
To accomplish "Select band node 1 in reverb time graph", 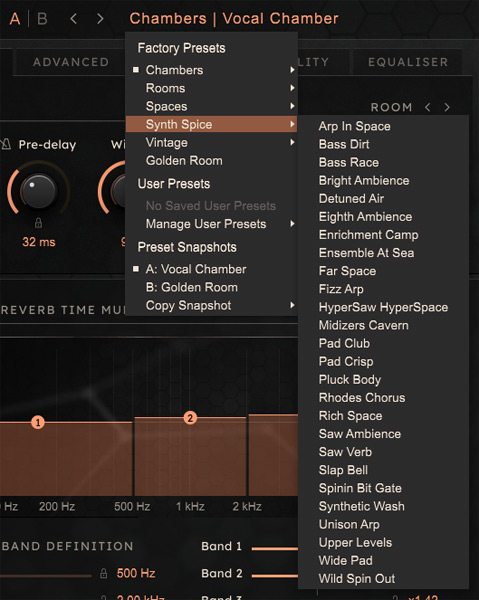I will [37, 422].
